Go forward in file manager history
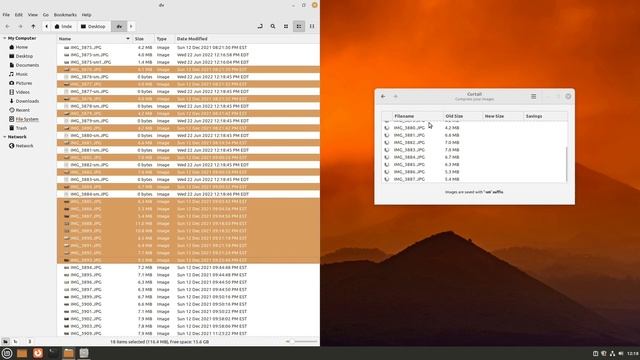The width and height of the screenshot is (640, 360). (x=20, y=26)
